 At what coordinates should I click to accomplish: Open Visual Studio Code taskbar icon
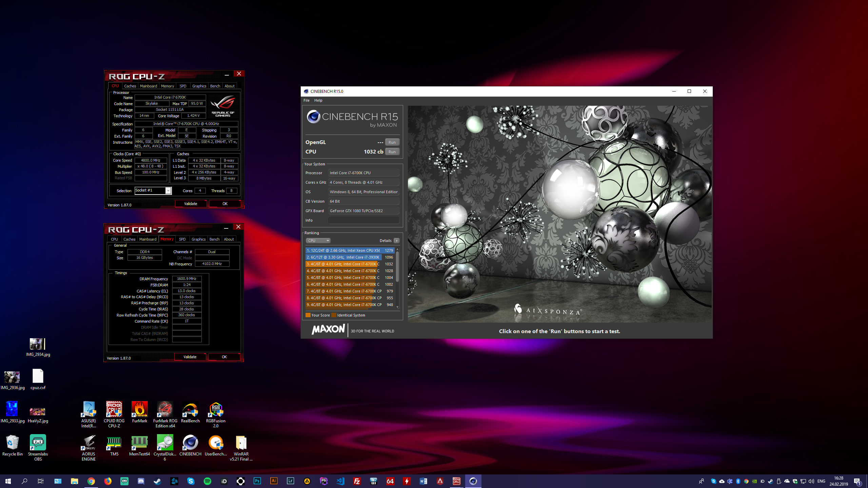[340, 481]
